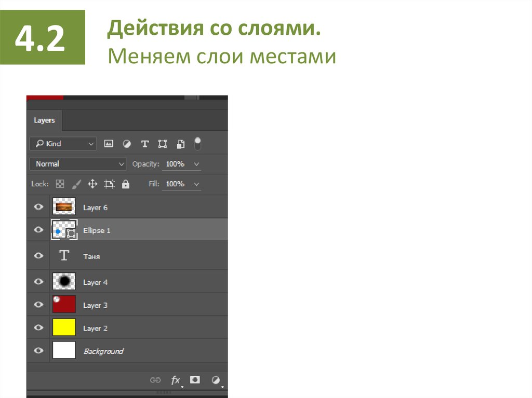This screenshot has height=398, width=532.
Task: Open the Normal blend mode dropdown
Action: pyautogui.click(x=78, y=164)
